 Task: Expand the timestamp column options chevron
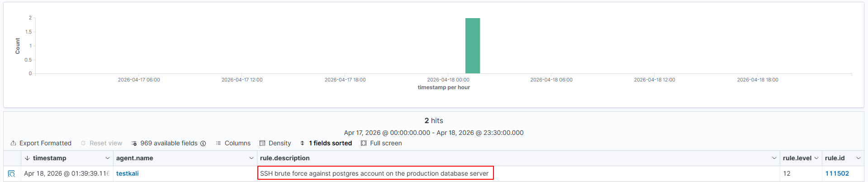tap(107, 158)
